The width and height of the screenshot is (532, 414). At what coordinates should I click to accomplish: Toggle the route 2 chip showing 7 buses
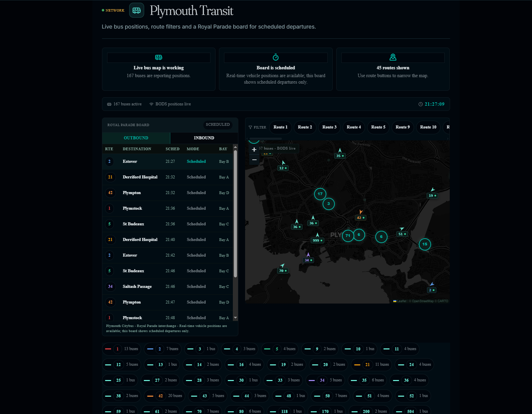[x=163, y=349]
